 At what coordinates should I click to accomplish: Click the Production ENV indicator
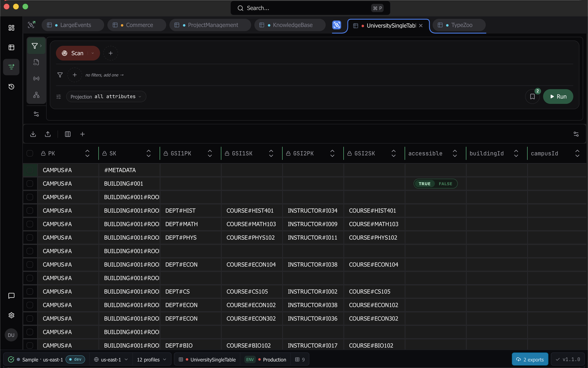tap(266, 359)
